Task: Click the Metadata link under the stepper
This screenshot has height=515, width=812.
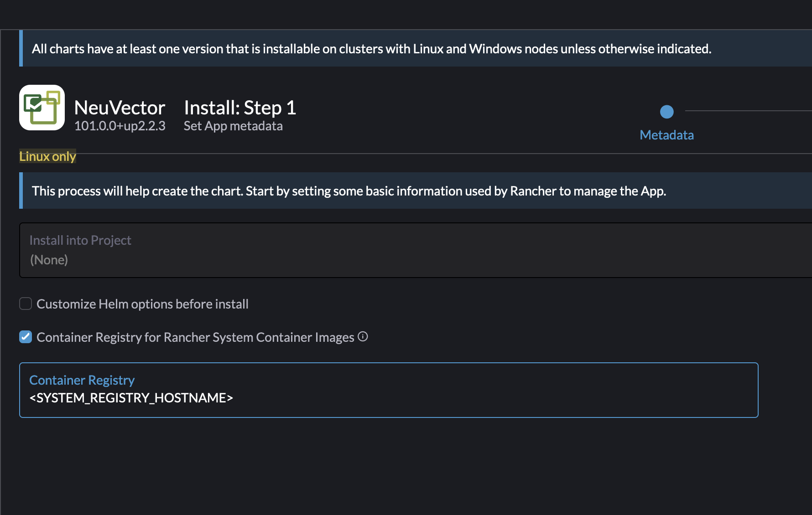Action: tap(667, 135)
